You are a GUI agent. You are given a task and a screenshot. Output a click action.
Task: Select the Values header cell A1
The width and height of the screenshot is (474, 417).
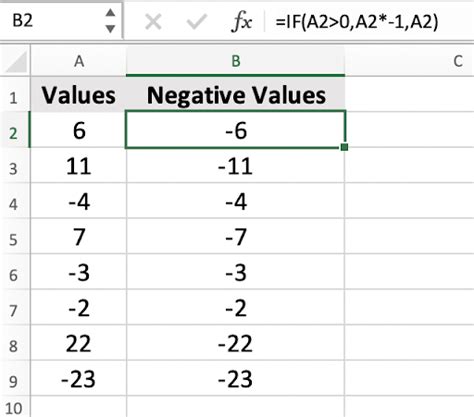point(79,94)
